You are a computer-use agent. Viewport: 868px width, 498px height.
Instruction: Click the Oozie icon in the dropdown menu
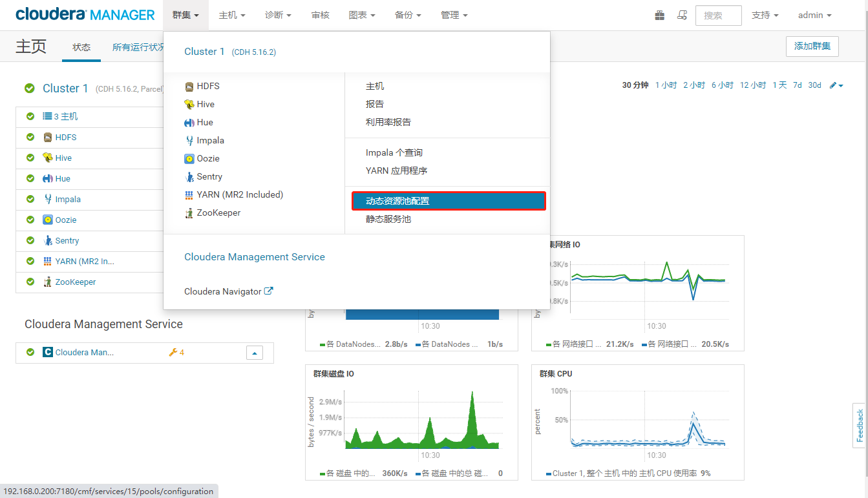point(189,159)
